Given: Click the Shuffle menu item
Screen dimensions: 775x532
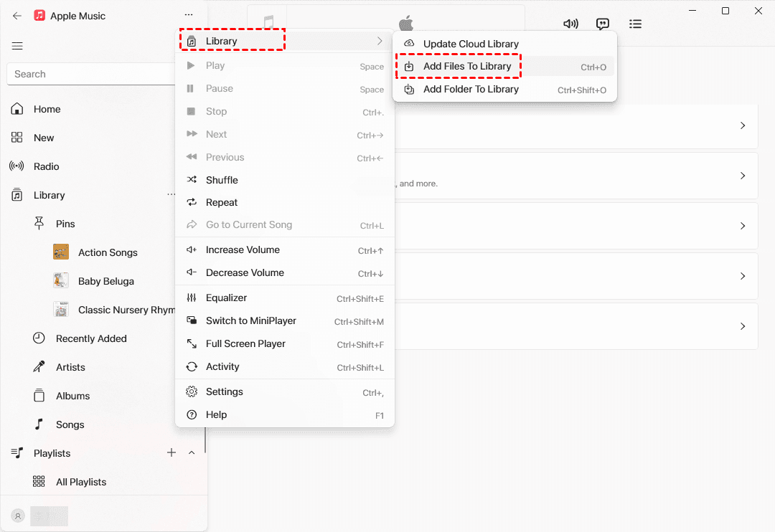Looking at the screenshot, I should [x=285, y=180].
